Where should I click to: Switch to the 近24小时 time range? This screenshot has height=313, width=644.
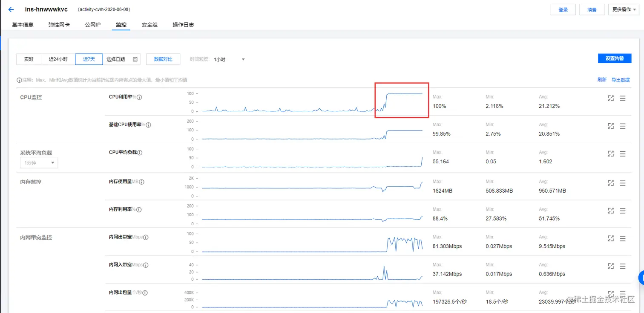[x=57, y=59]
